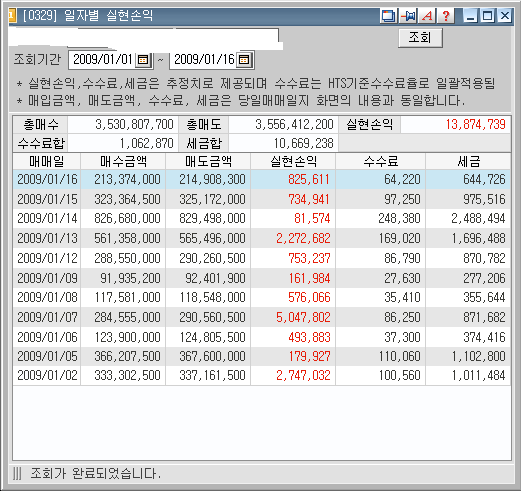521x491 pixels.
Task: Open help with the question mark icon
Action: pyautogui.click(x=446, y=16)
